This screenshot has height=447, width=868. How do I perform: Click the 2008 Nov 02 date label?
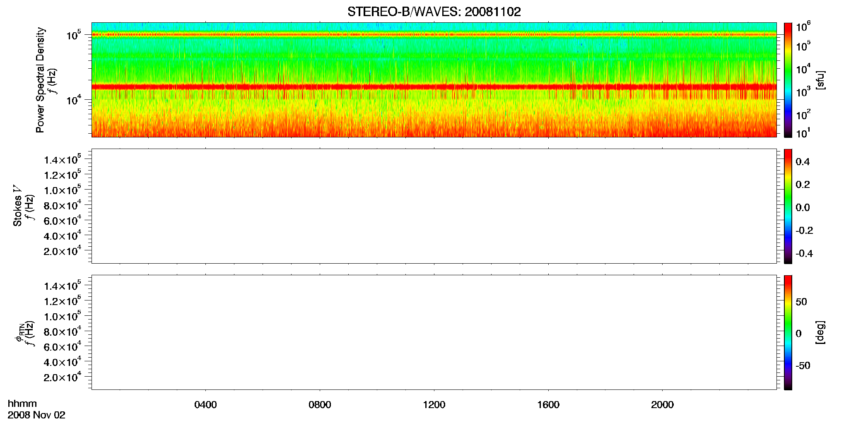pyautogui.click(x=36, y=415)
